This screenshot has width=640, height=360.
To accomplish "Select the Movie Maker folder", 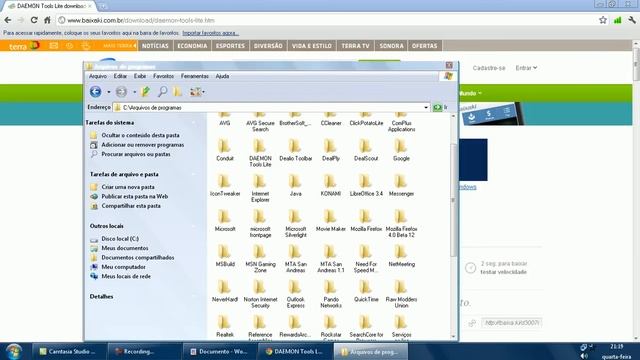I will tap(331, 221).
